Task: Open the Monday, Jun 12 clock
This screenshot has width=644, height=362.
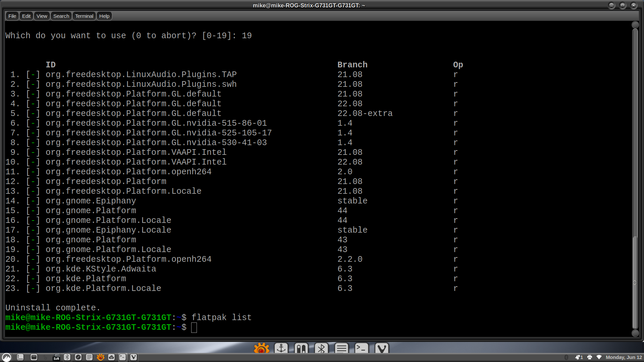Action: 624,357
